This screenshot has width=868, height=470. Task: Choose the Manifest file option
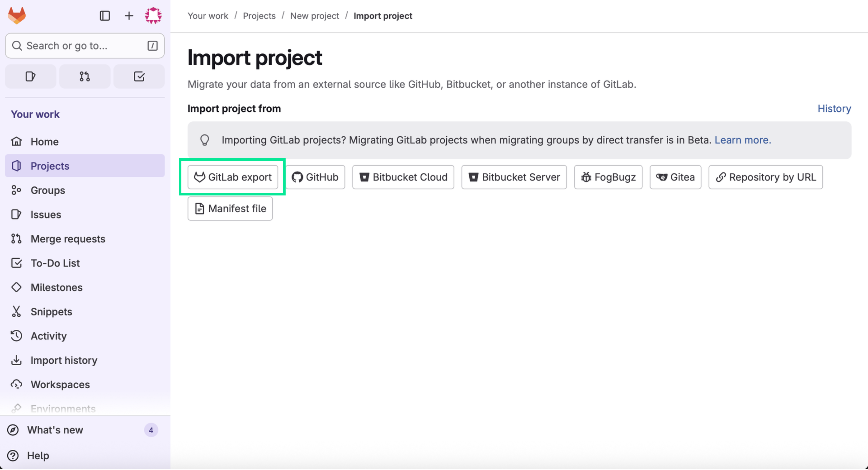tap(230, 209)
